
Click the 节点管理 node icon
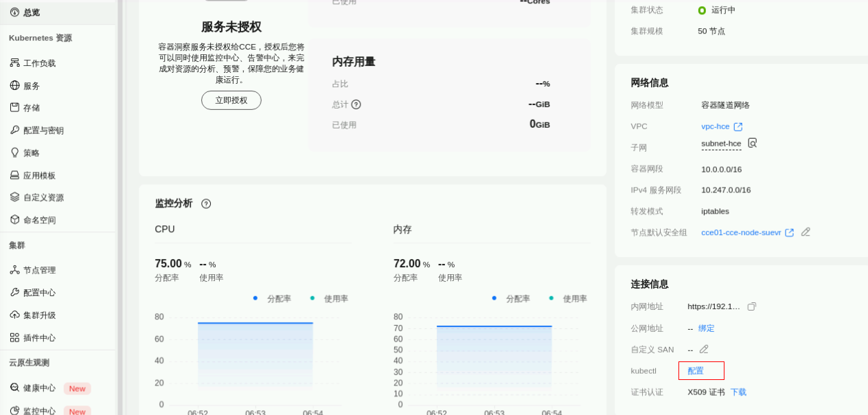14,270
